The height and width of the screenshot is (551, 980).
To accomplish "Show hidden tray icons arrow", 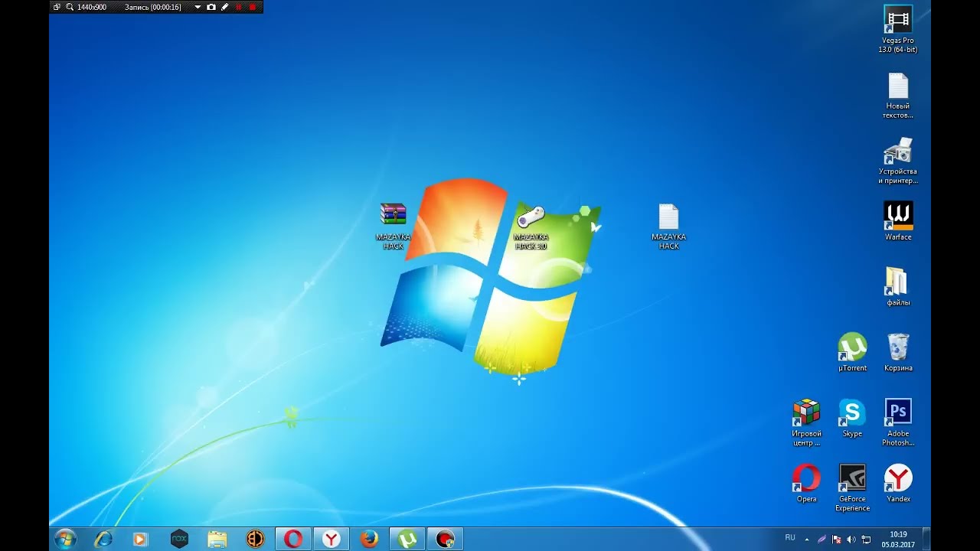I will coord(806,540).
